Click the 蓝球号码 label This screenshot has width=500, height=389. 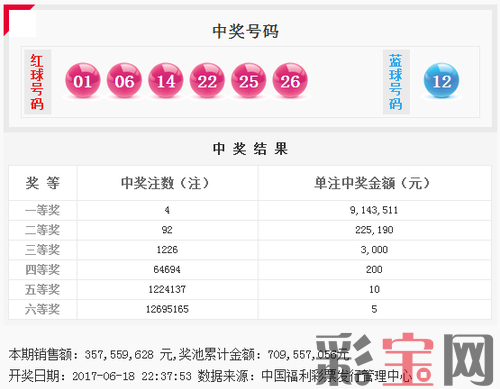(x=396, y=82)
